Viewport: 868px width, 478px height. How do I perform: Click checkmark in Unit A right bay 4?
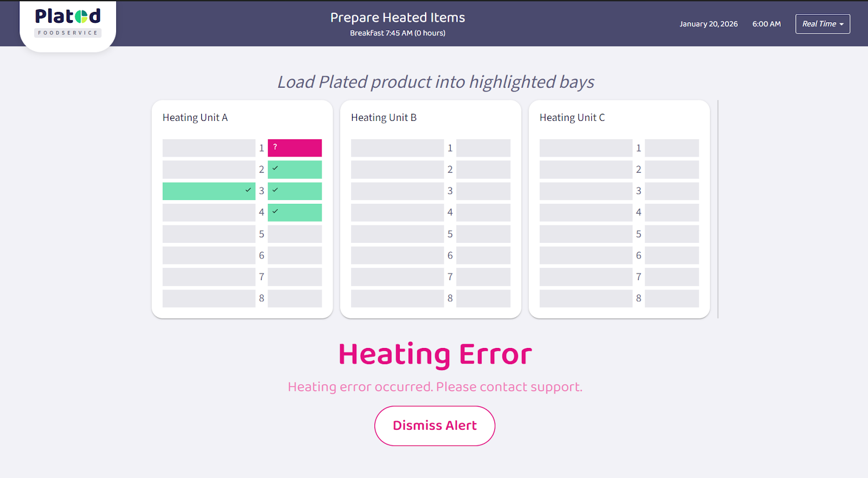[x=275, y=211]
